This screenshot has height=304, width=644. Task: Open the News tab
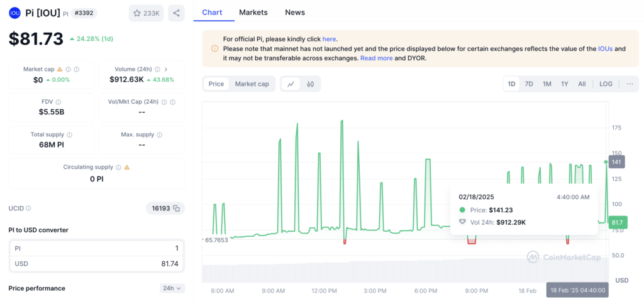(295, 13)
